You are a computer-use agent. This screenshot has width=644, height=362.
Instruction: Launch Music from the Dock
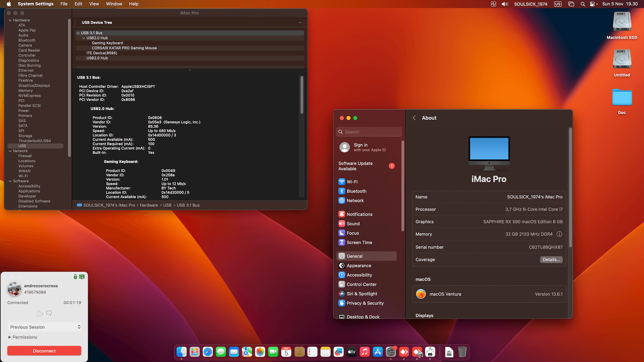click(364, 352)
